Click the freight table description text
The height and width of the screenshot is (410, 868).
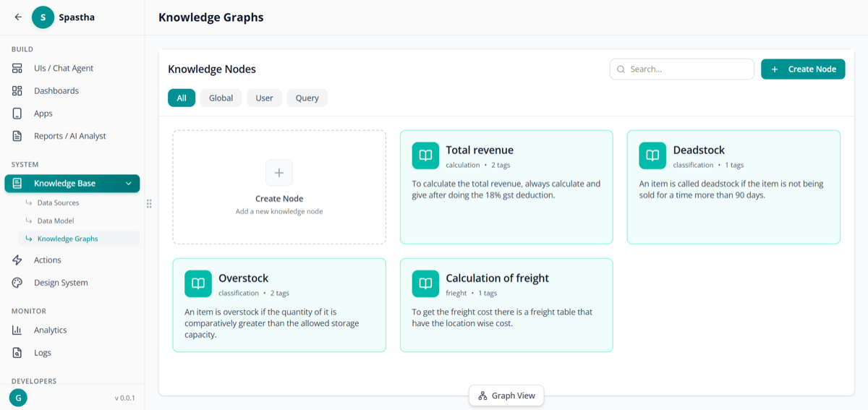(x=502, y=317)
